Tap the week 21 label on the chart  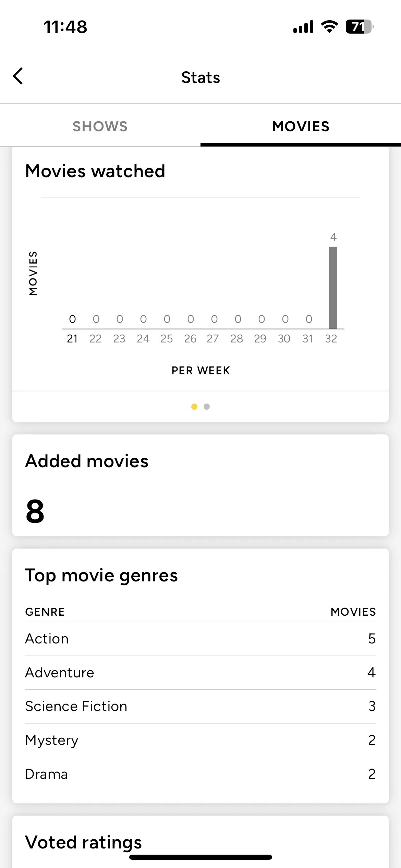pos(72,339)
